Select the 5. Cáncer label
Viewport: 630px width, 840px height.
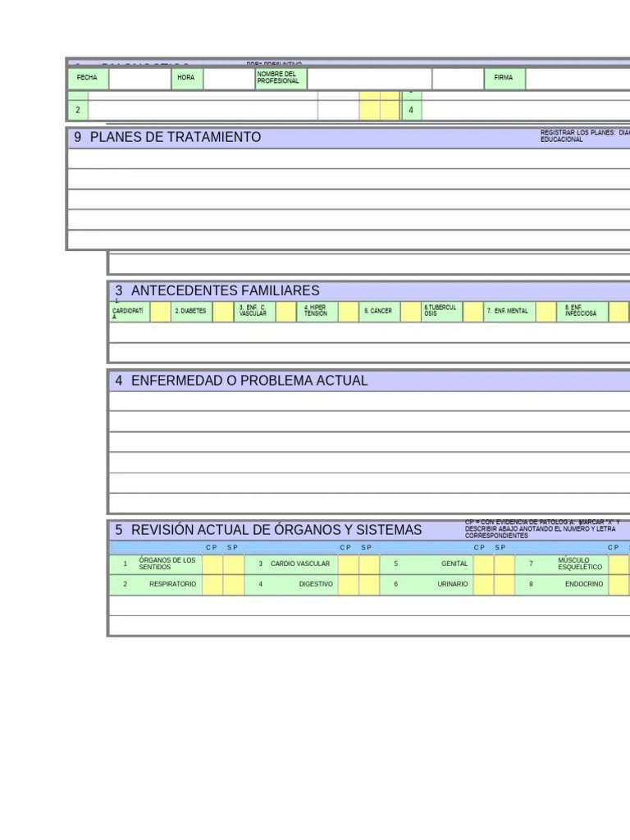pyautogui.click(x=378, y=311)
